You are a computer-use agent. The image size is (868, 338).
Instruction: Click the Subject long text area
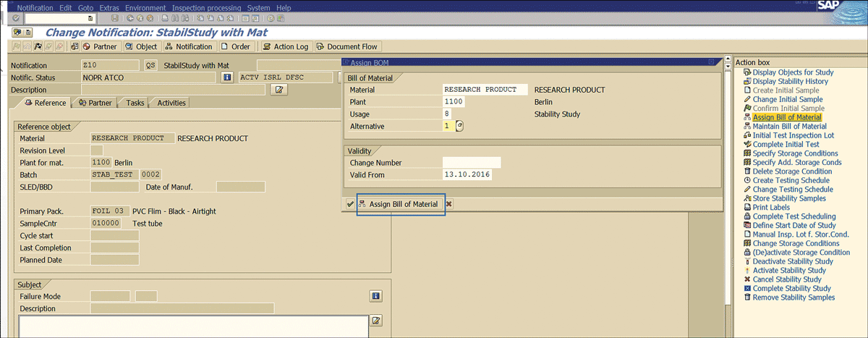coord(193,326)
